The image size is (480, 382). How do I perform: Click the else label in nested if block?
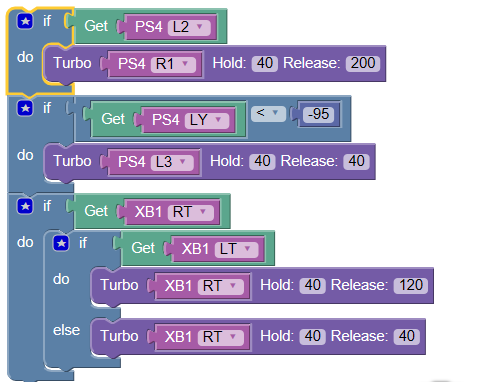(66, 330)
